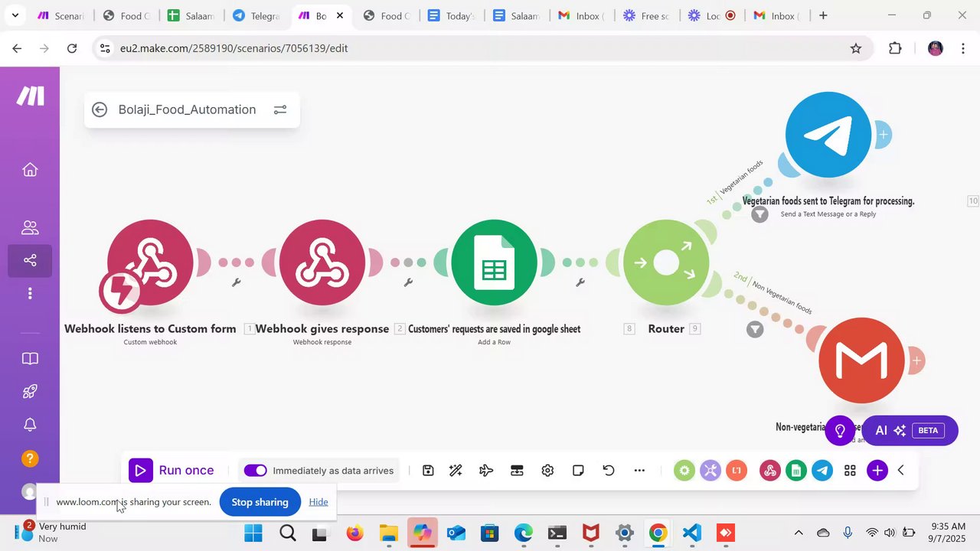Collapse the favorites bar with the chevron

click(901, 471)
